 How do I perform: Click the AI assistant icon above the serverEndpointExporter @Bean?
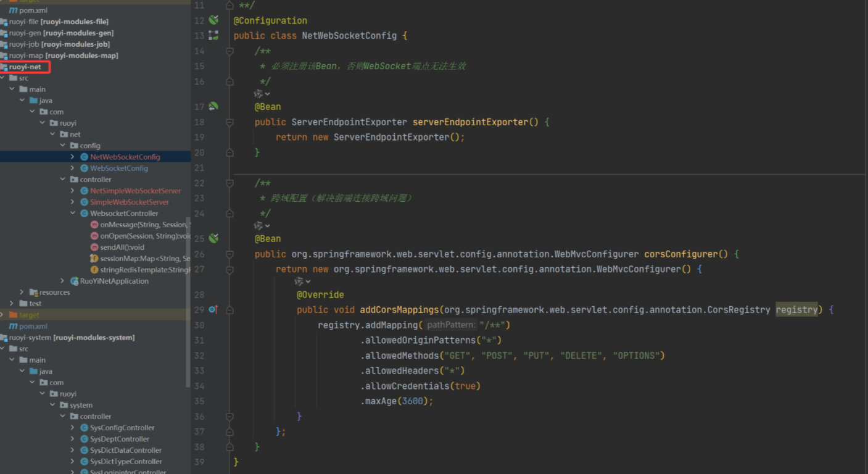point(259,94)
